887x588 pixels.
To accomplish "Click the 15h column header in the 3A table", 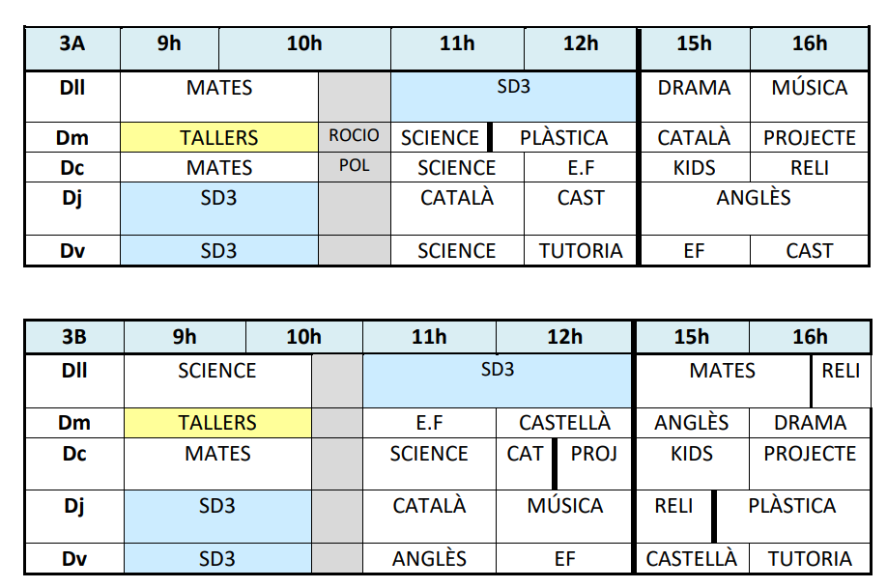I will (694, 43).
